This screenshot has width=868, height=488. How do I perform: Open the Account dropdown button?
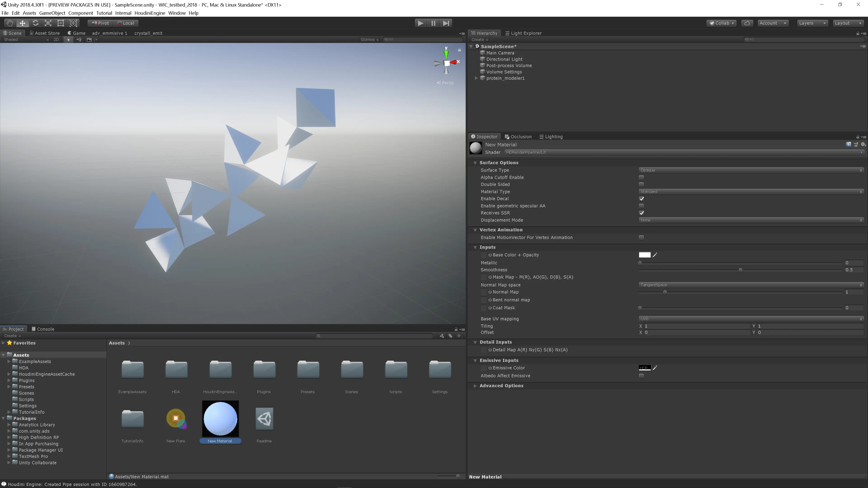[773, 23]
